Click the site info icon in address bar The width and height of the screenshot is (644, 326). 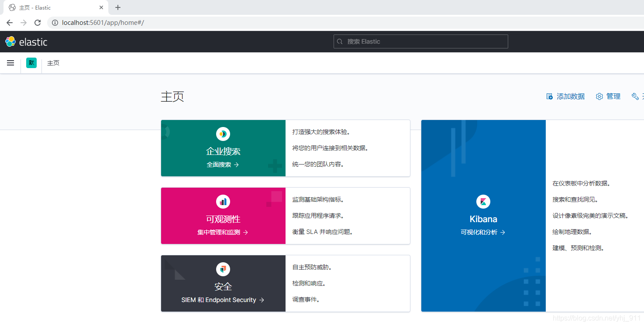(55, 23)
